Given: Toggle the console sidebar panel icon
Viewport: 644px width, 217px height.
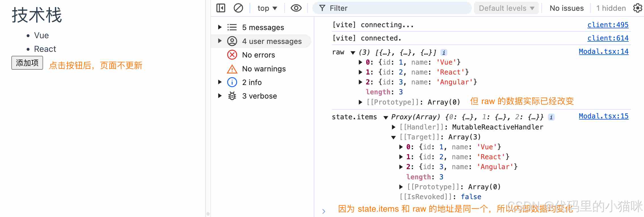Looking at the screenshot, I should pos(221,8).
